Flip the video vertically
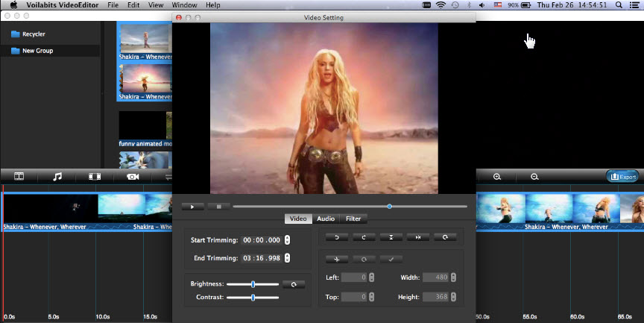The image size is (644, 323). coord(391,237)
